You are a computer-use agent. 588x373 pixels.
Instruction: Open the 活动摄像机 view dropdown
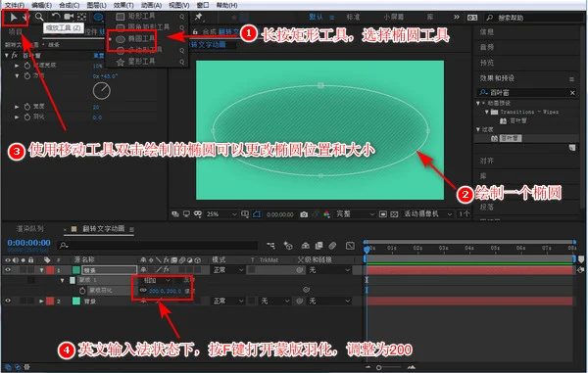click(427, 213)
